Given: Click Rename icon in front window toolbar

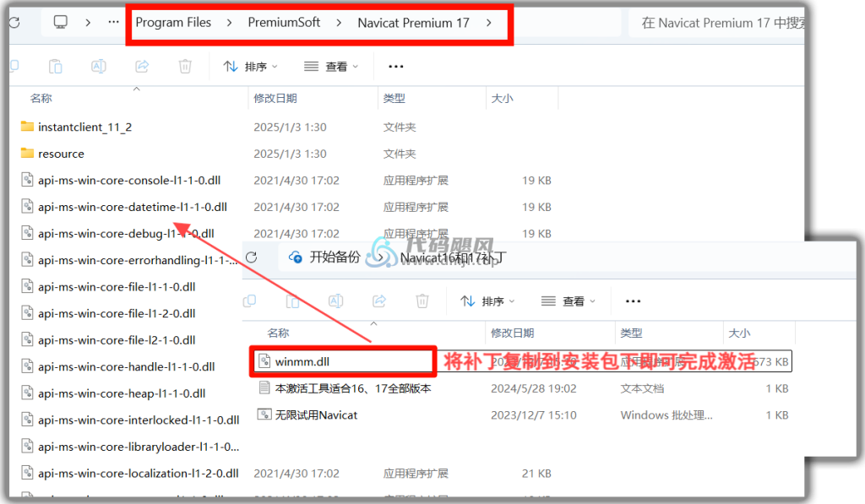Looking at the screenshot, I should 335,301.
